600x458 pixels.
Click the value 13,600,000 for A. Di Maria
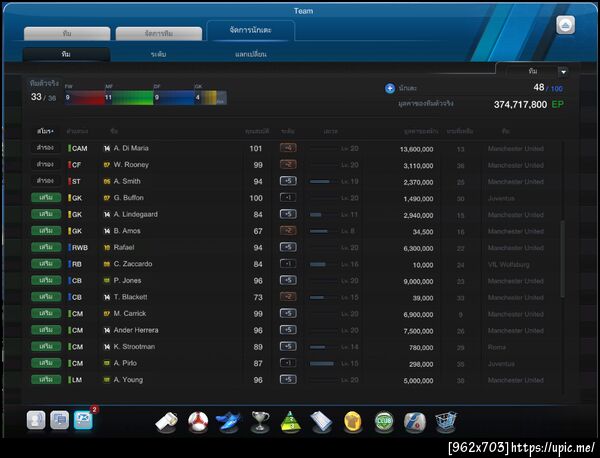click(x=416, y=149)
